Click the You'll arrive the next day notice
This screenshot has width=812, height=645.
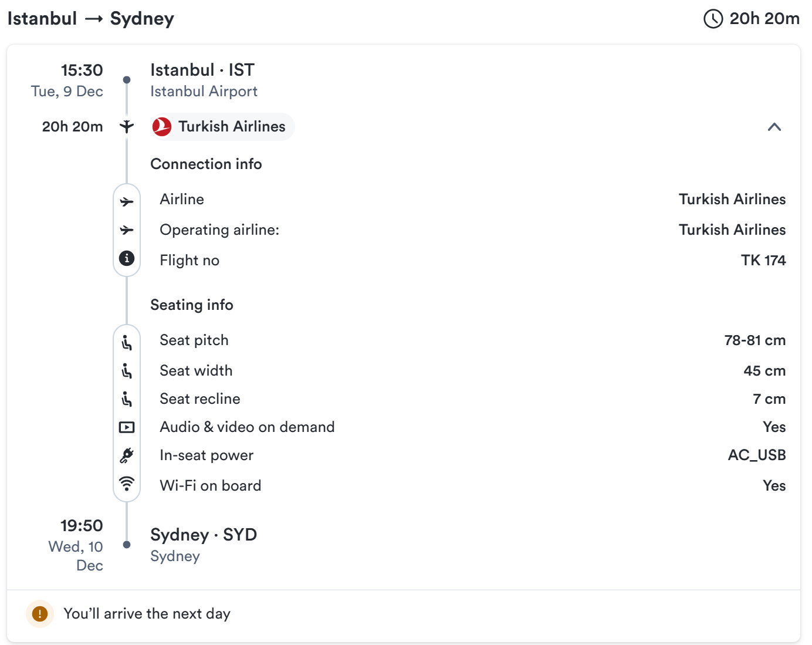[147, 614]
